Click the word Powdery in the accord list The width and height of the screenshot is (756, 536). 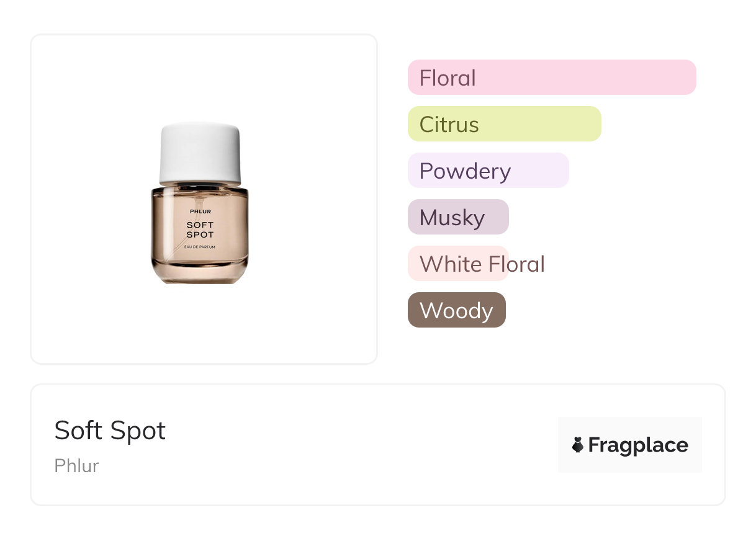[x=465, y=171]
